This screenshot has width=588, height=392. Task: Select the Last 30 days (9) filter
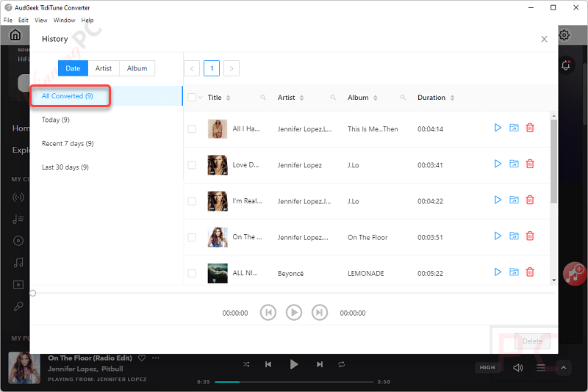point(65,167)
